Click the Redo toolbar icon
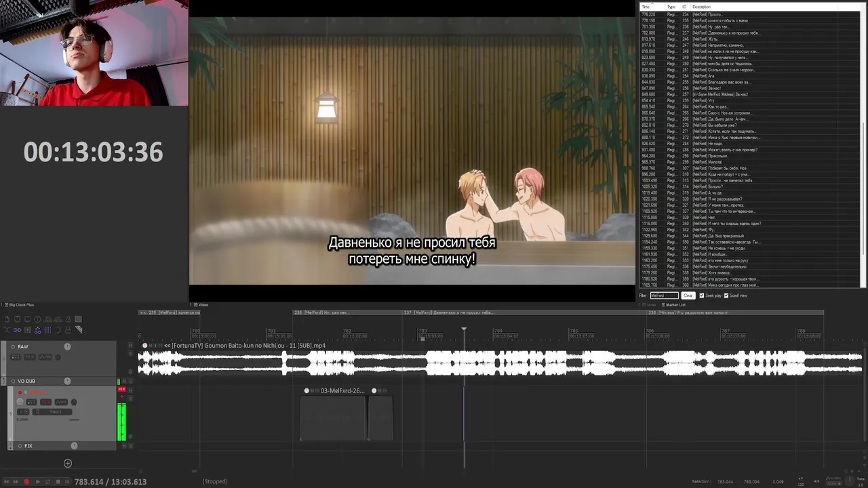 click(58, 319)
